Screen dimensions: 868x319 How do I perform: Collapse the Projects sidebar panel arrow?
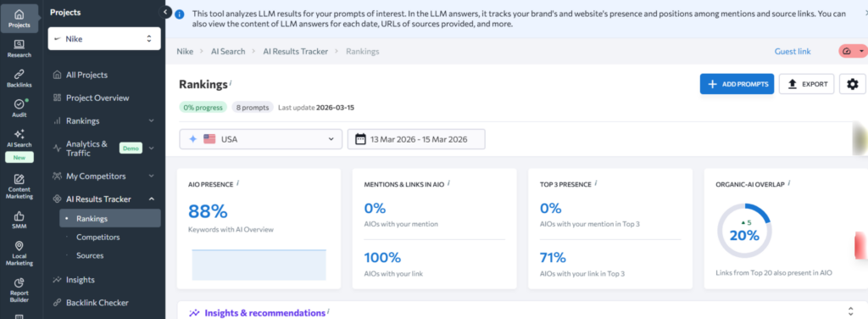165,12
